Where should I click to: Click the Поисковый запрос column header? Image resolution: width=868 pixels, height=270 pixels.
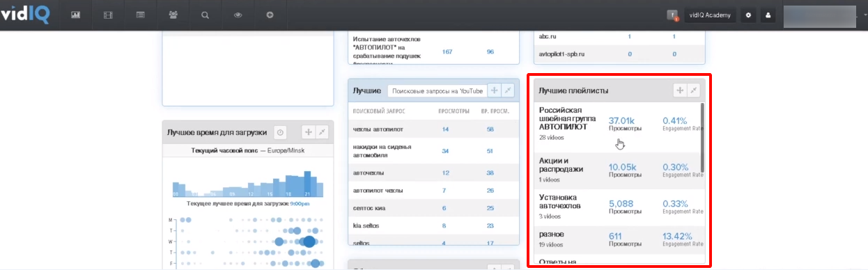pyautogui.click(x=379, y=111)
